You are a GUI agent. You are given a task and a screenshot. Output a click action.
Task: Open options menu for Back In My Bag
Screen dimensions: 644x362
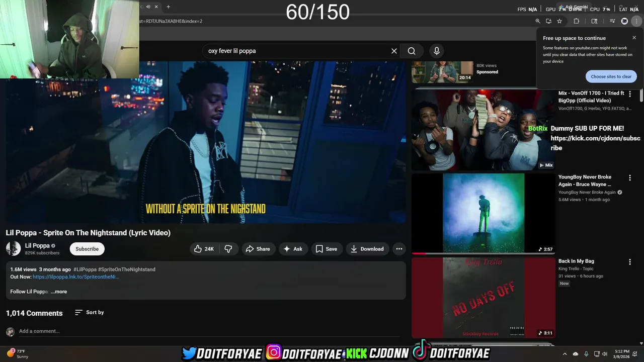coord(630,262)
